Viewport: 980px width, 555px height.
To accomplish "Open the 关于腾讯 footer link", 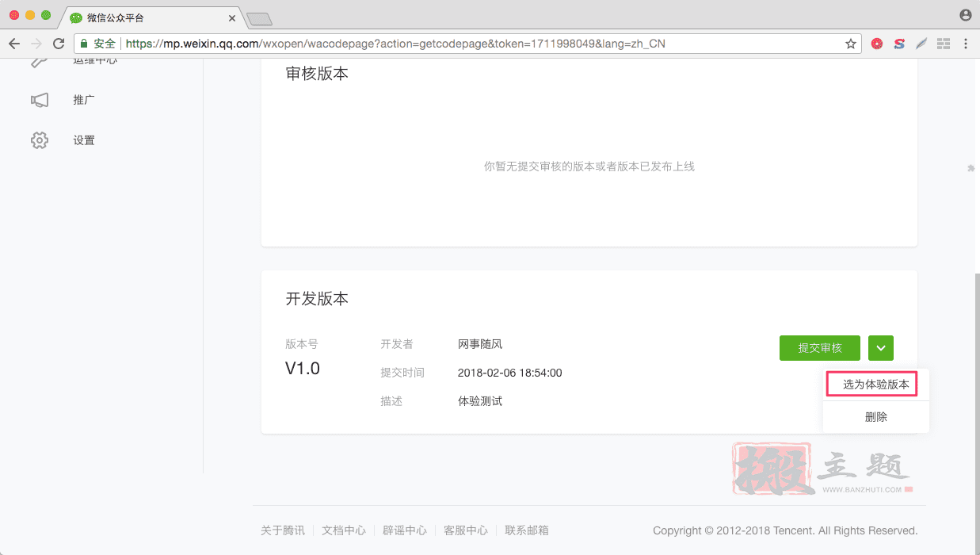I will [283, 530].
